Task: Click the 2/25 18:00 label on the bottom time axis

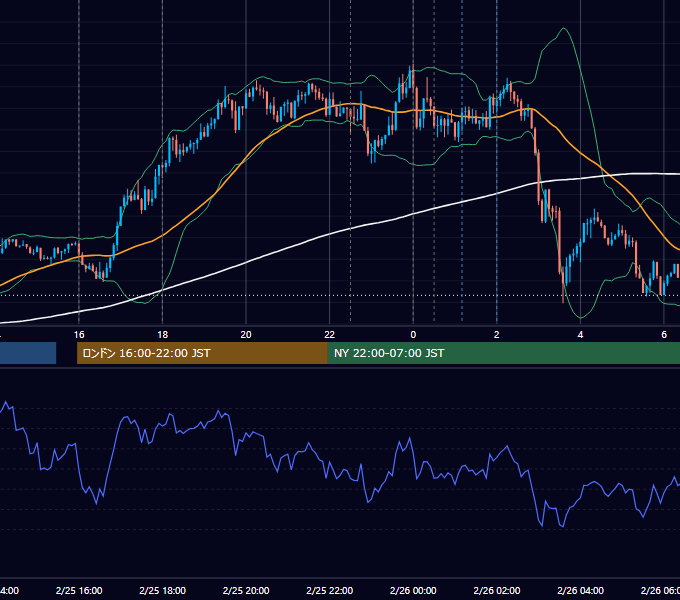Action: pos(163,590)
